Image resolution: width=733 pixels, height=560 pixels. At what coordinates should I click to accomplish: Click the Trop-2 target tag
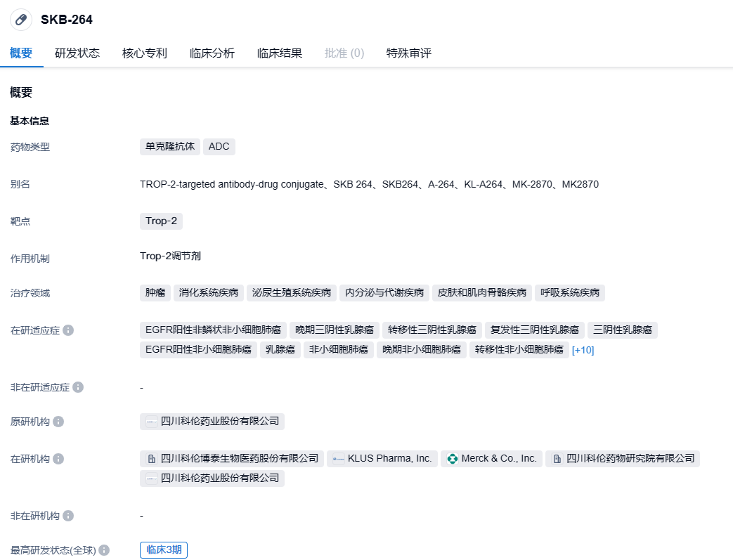click(161, 221)
